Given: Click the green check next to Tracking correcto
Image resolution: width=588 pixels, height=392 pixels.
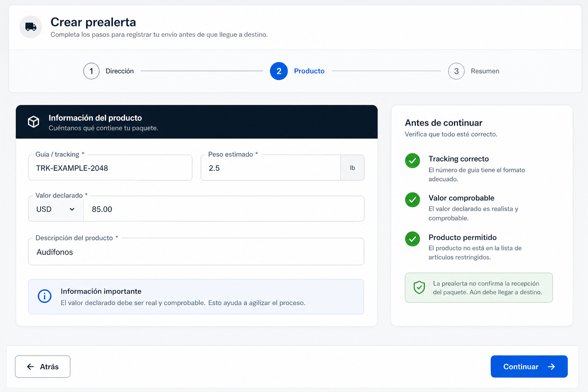Looking at the screenshot, I should [x=413, y=161].
